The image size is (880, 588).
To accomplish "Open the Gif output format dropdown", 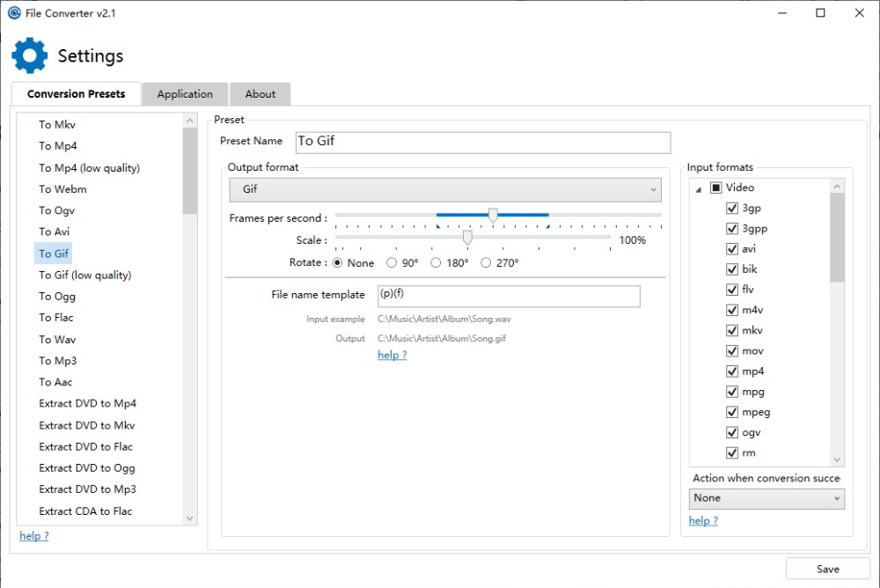I will click(444, 189).
